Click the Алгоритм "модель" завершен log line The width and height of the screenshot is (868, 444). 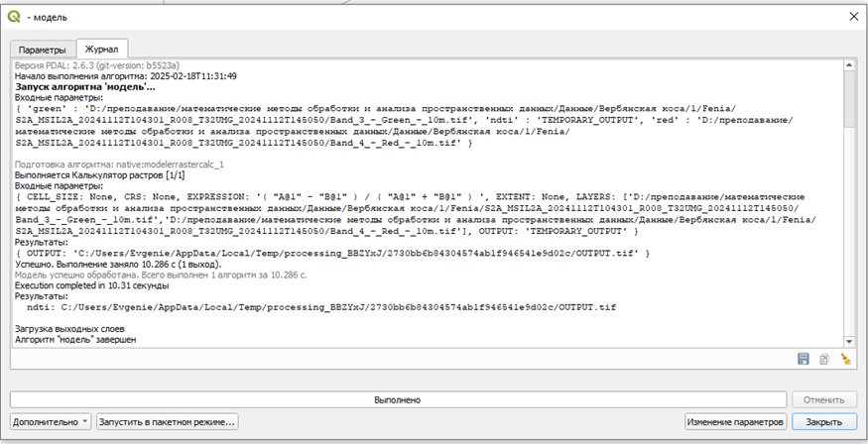pos(75,340)
